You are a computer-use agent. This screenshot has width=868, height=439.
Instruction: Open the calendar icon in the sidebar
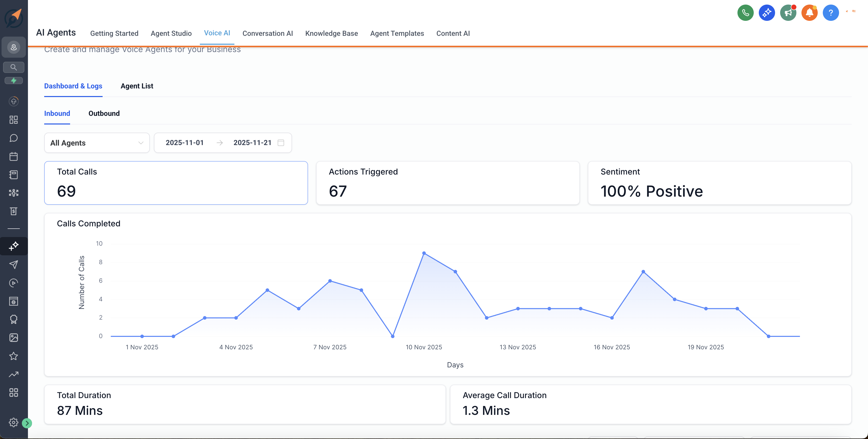click(13, 156)
